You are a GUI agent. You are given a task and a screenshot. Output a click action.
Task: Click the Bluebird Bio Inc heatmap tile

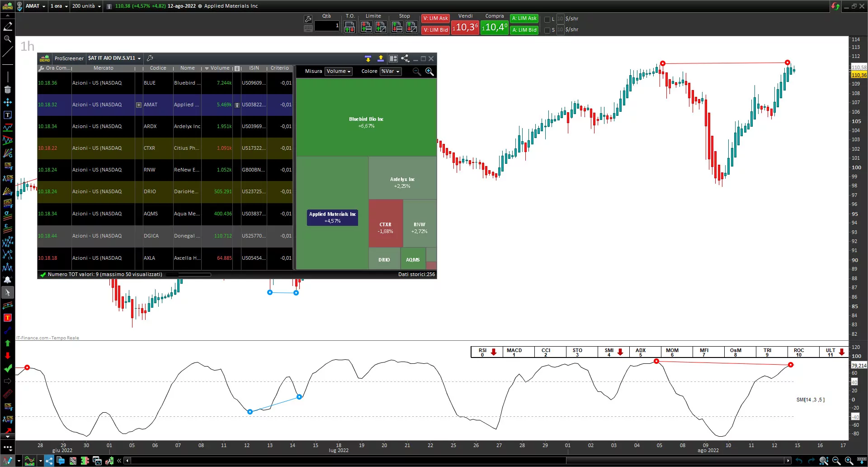pos(366,118)
